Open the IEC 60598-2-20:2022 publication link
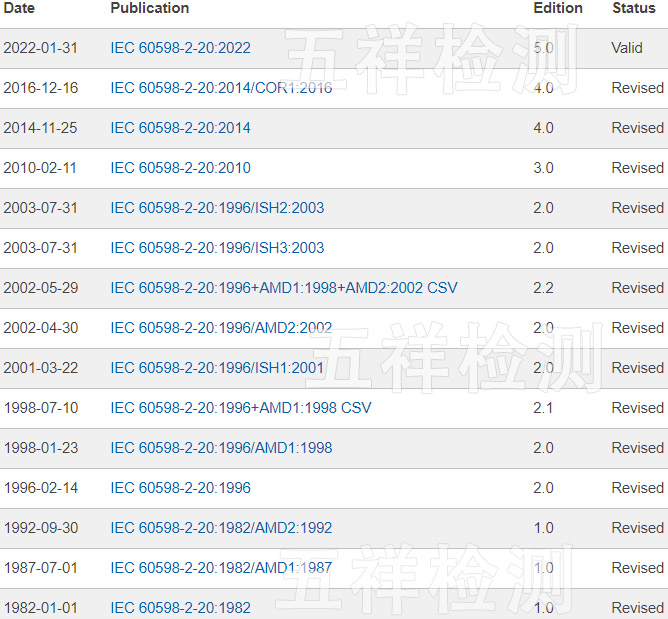 click(x=180, y=48)
